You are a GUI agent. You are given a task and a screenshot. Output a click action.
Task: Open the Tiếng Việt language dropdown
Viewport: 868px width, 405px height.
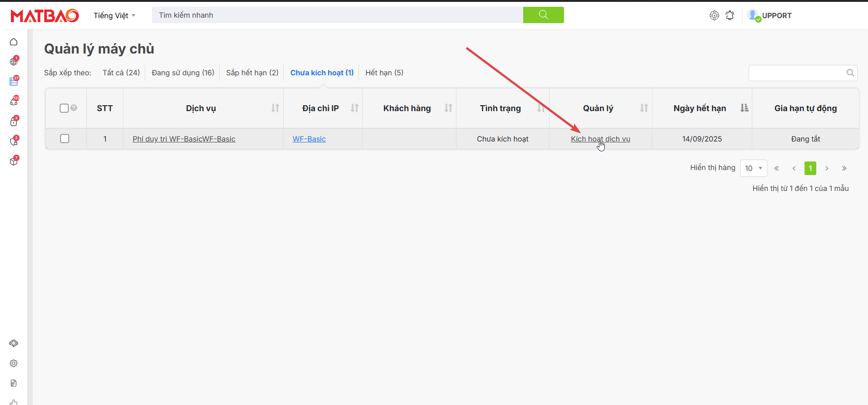click(x=114, y=15)
